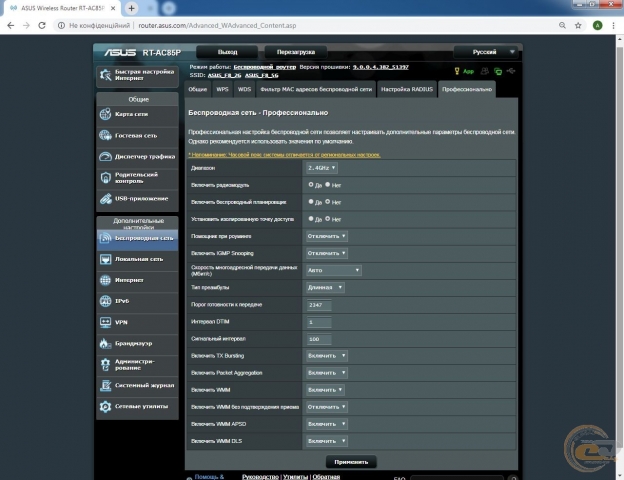Open the IPv6 sidebar icon
Viewport: 624px width, 480px height.
pyautogui.click(x=105, y=301)
